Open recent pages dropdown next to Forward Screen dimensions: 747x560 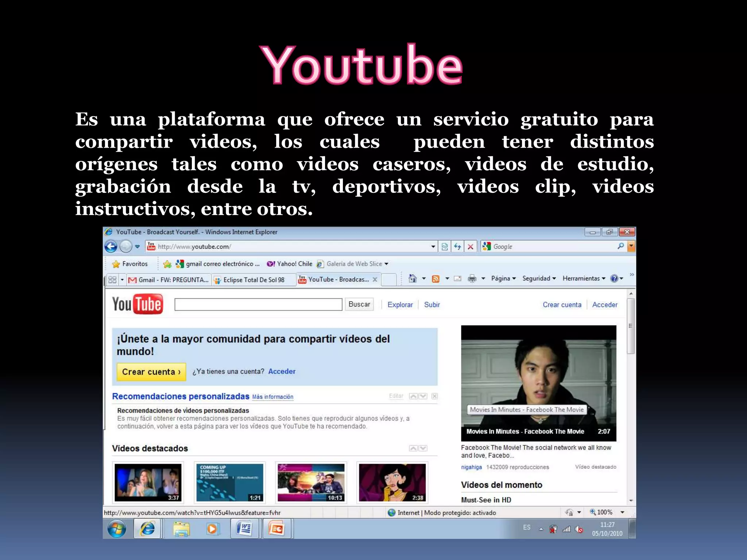(x=137, y=247)
